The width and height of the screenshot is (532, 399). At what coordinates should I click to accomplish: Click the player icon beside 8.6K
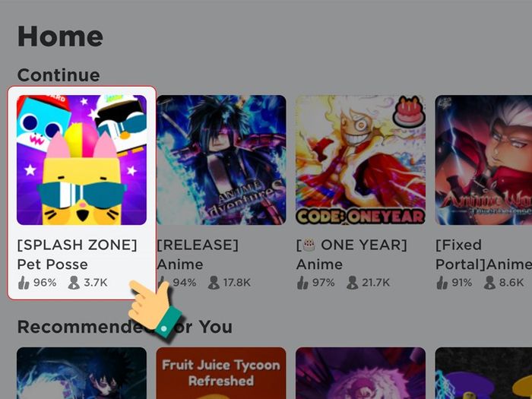(489, 282)
